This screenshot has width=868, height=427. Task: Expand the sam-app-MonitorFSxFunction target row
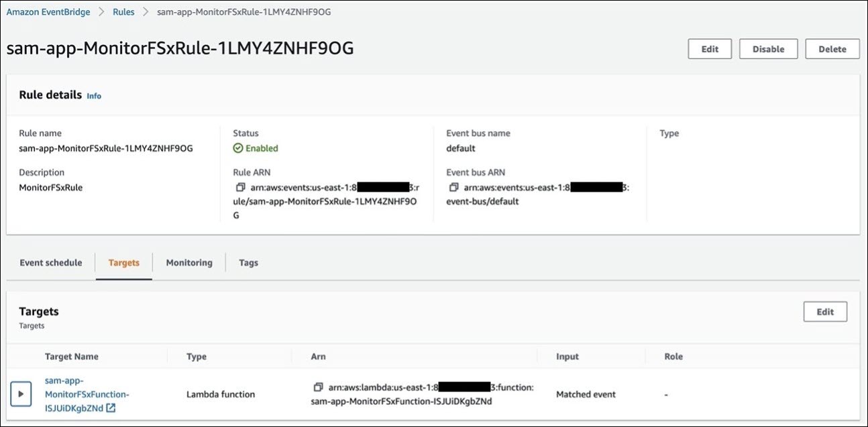click(21, 394)
